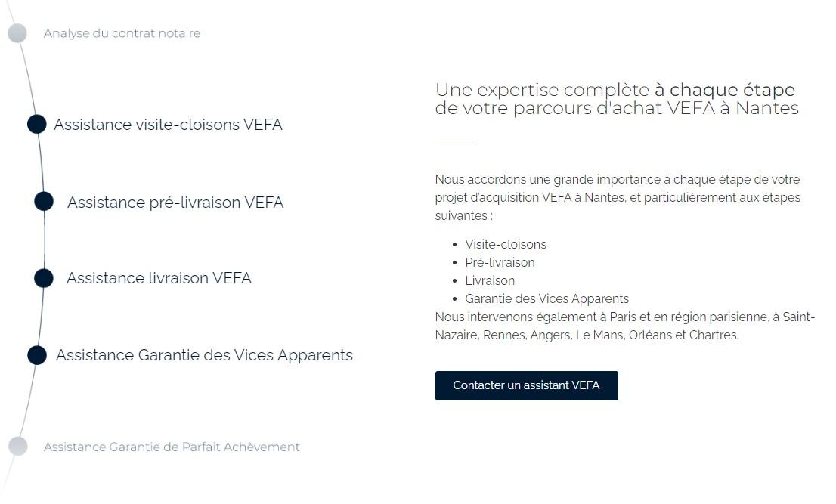The height and width of the screenshot is (504, 836).
Task: Click the Pré-livraison bullet list item
Action: point(500,262)
